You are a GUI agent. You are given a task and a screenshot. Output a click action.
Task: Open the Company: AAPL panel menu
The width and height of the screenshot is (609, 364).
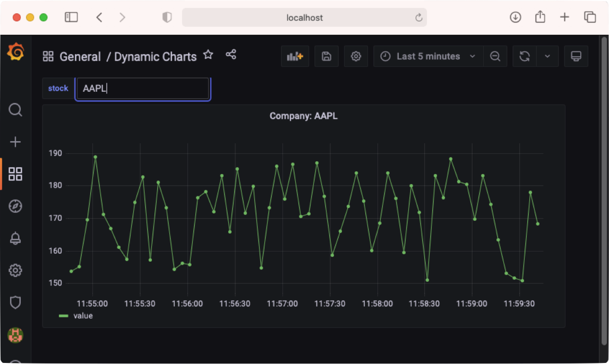click(303, 116)
